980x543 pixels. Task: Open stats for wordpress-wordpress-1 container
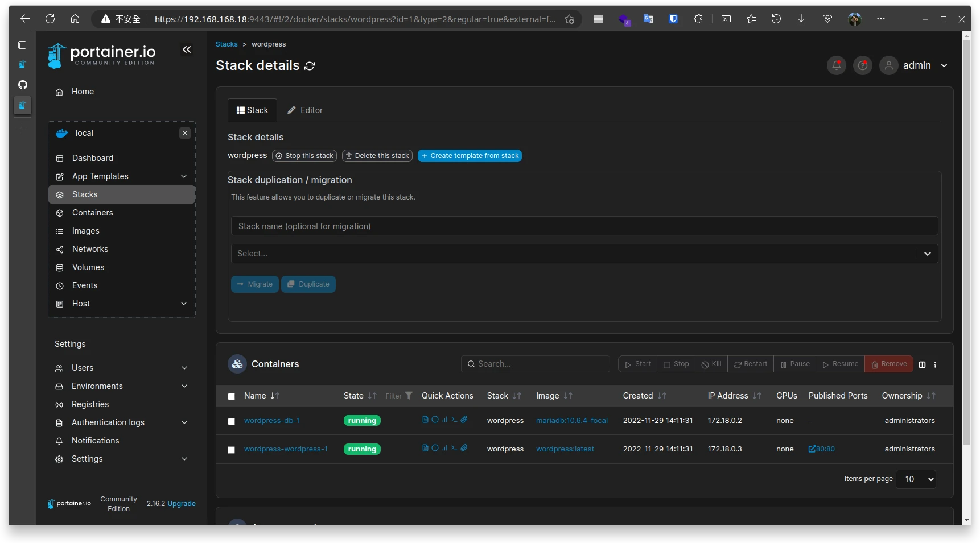(x=444, y=448)
